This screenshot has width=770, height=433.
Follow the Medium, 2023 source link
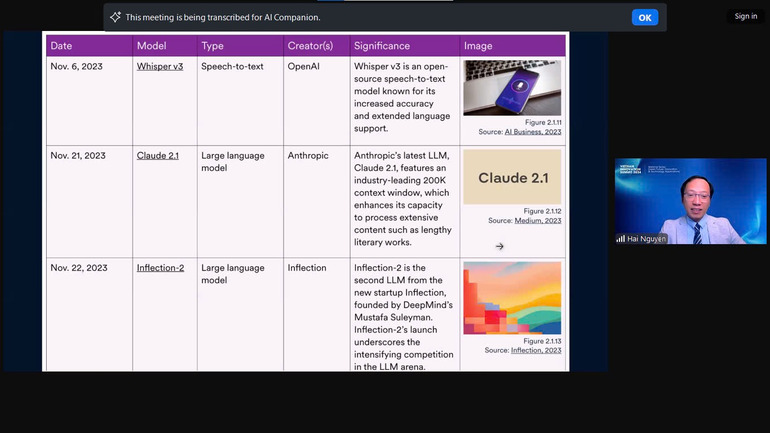(538, 221)
